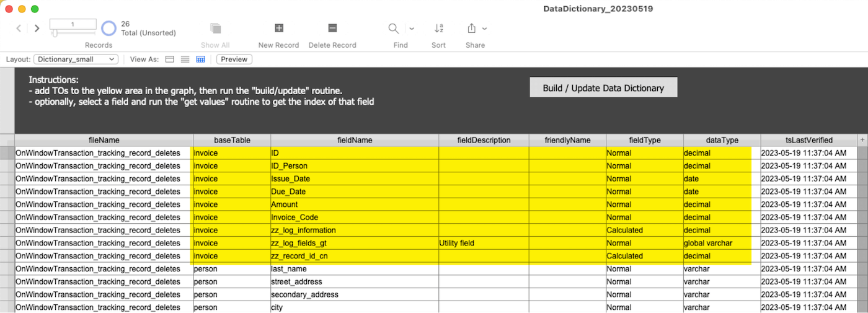Click the Share icon

click(x=472, y=28)
